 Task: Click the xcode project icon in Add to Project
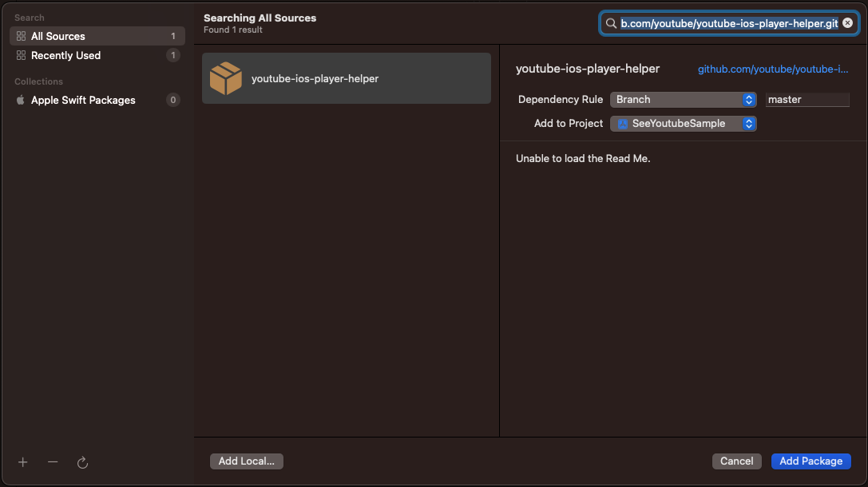tap(622, 124)
